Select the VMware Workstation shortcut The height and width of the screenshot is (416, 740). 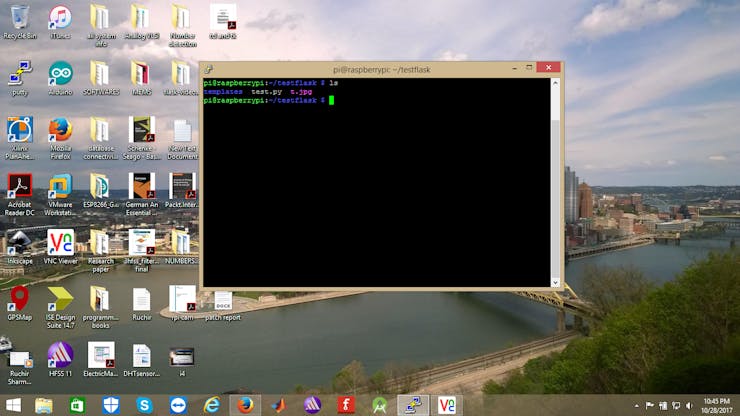(x=60, y=194)
